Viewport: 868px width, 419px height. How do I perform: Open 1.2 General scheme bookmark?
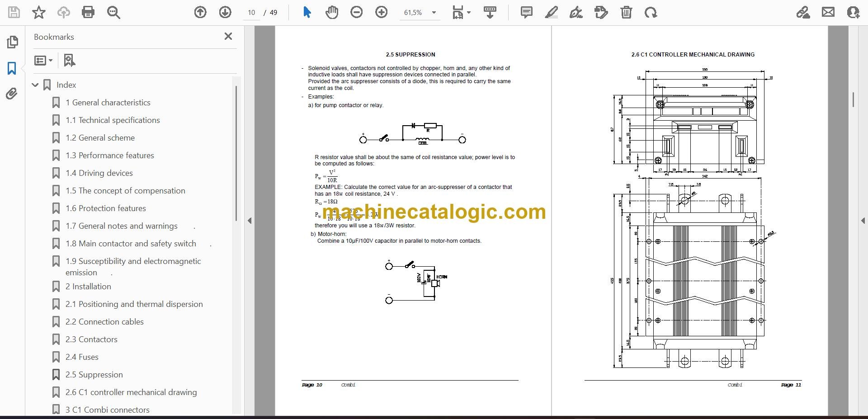coord(100,138)
